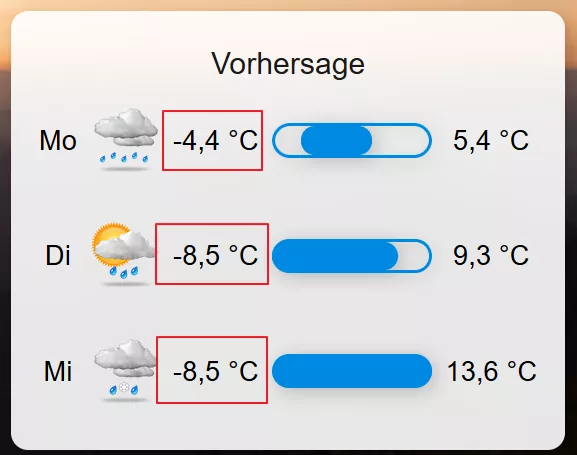577x455 pixels.
Task: Click Wednesday's high temperature 13,6 °C
Action: coord(492,371)
